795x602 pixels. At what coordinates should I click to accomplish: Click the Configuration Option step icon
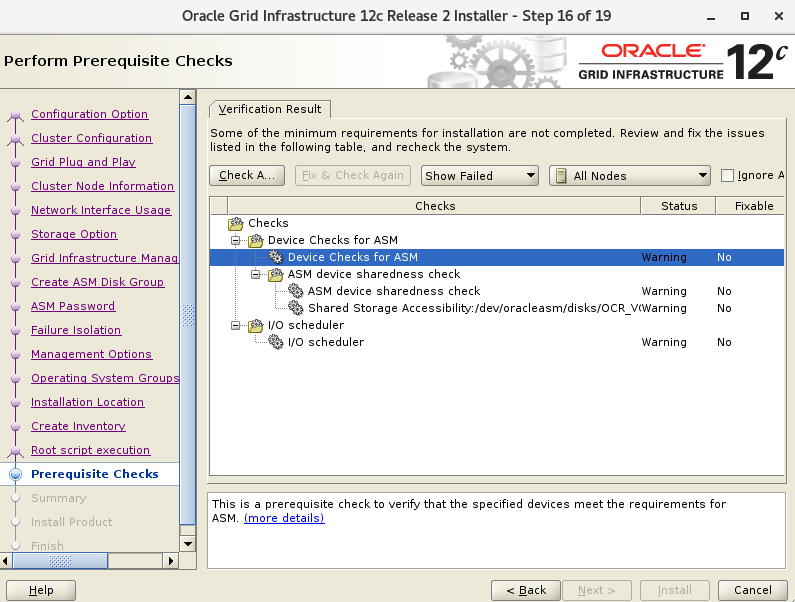click(15, 115)
